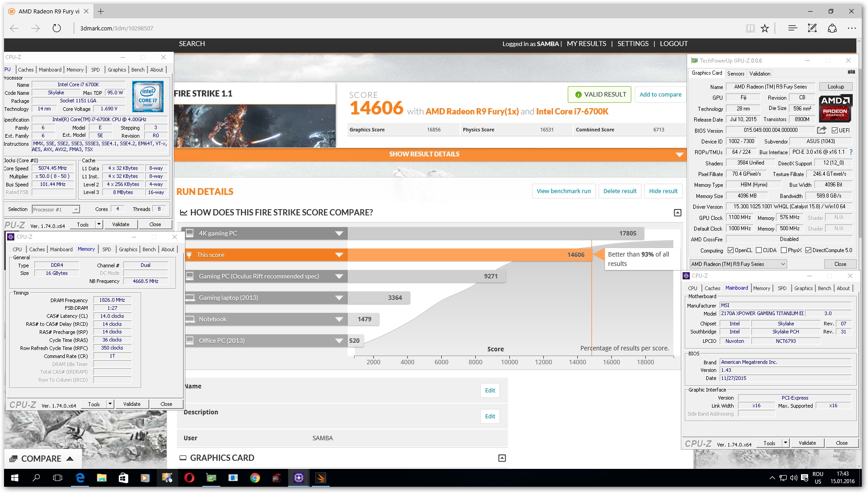
Task: Toggle the UEFI checkbox in GPU-Z
Action: pos(835,131)
